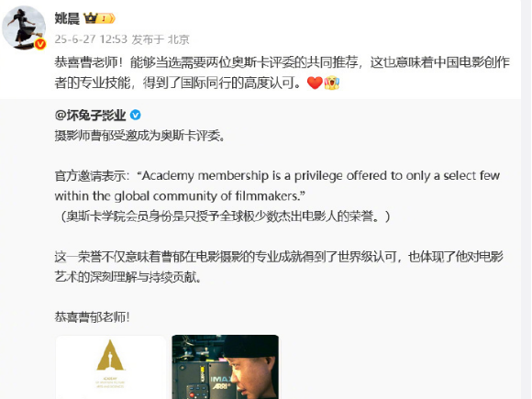Click the crying face emoji after the heart
Image resolution: width=532 pixels, height=399 pixels.
point(332,83)
